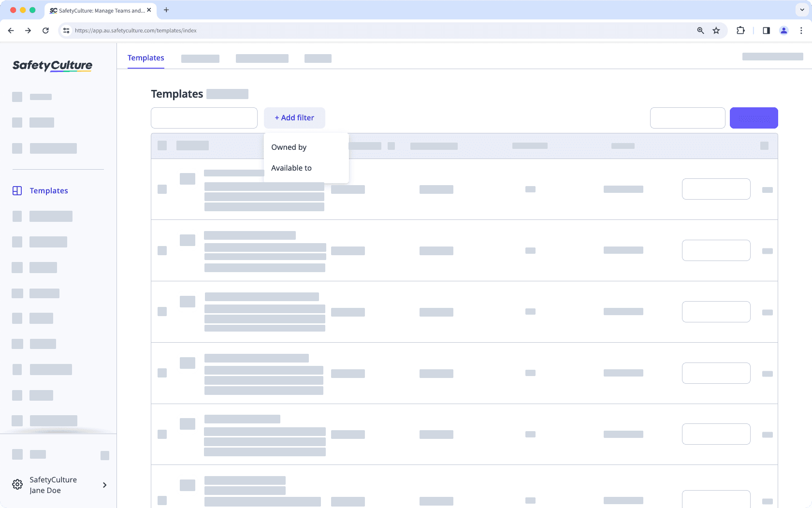The image size is (812, 508).
Task: Expand the SafetyCulture Jane Doe account chevron
Action: pos(104,485)
